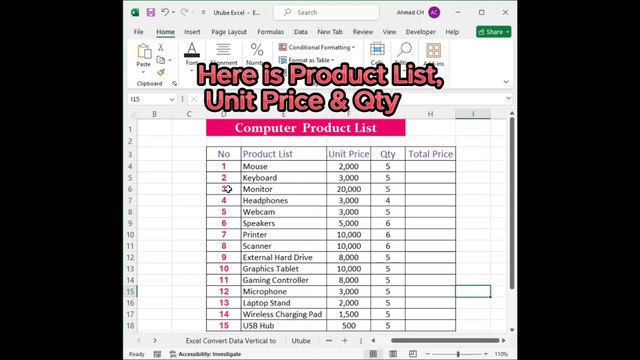Screen dimensions: 640x360
Task: Open the Paste options dropdown arrow
Action: 143,73
